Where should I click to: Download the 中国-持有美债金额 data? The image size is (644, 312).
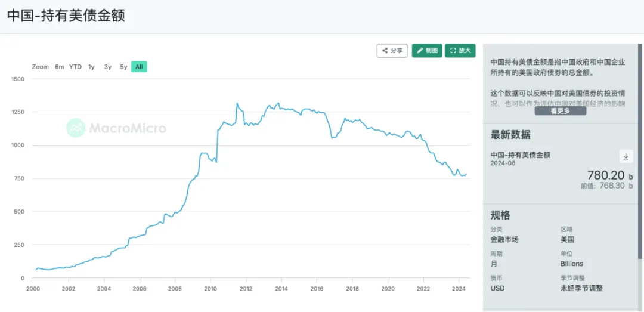click(626, 156)
